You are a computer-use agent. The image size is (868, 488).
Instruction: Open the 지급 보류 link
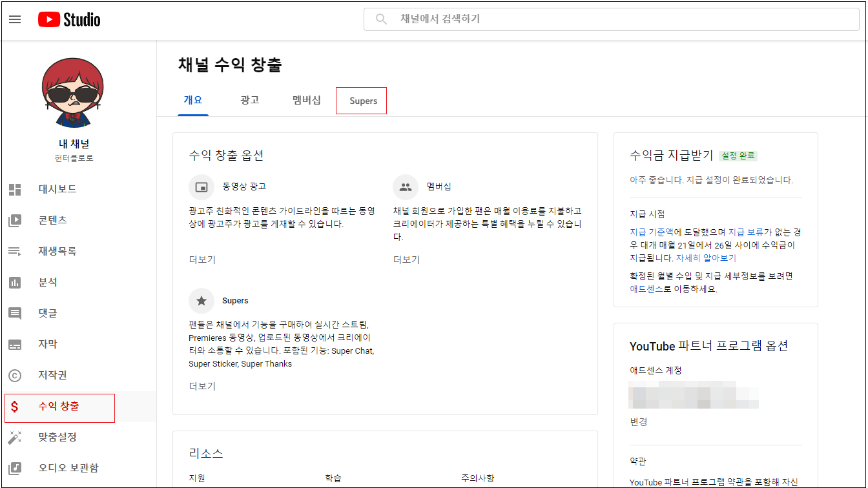point(746,231)
